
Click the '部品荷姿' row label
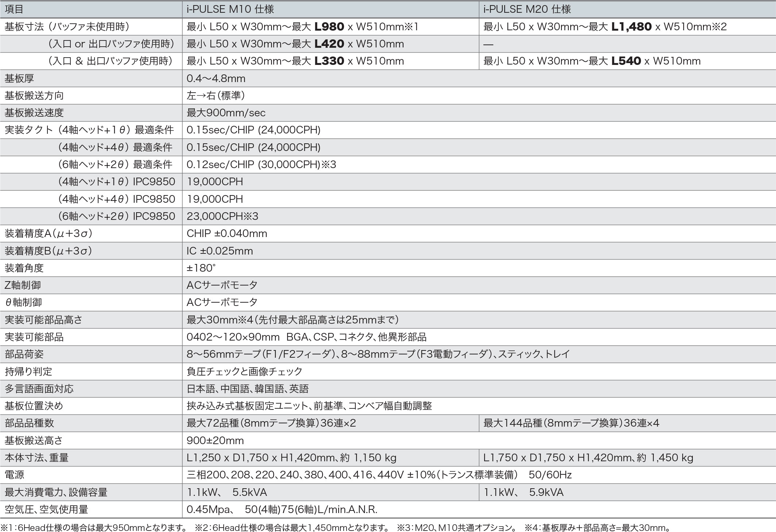coord(24,354)
